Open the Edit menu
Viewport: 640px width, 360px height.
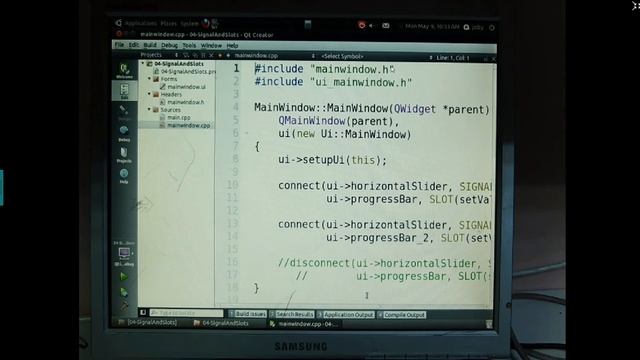pyautogui.click(x=134, y=44)
